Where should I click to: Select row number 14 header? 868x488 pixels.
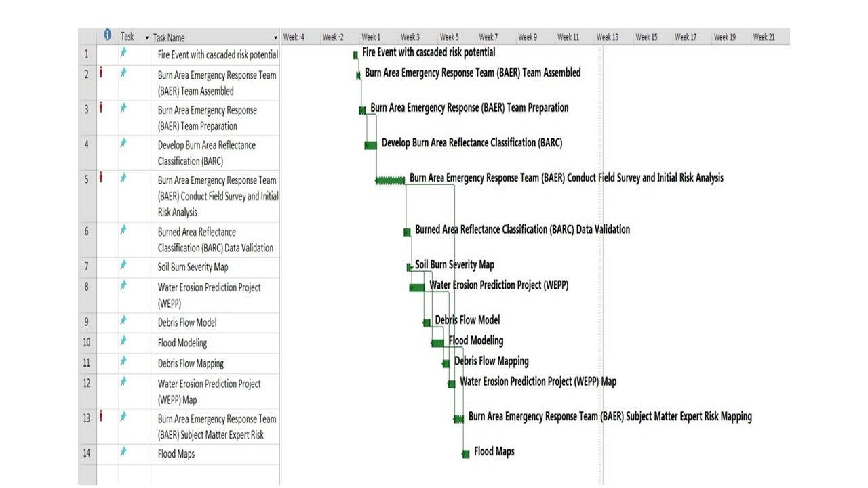87,454
